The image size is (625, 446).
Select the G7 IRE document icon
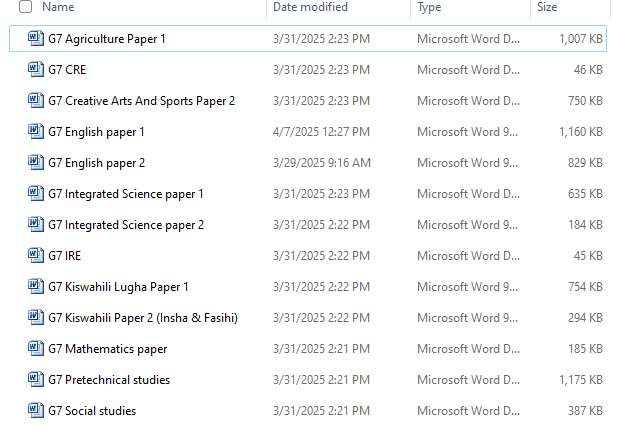coord(36,256)
